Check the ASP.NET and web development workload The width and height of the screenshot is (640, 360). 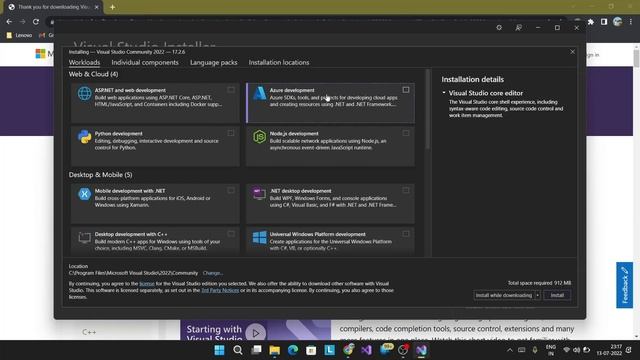(231, 90)
